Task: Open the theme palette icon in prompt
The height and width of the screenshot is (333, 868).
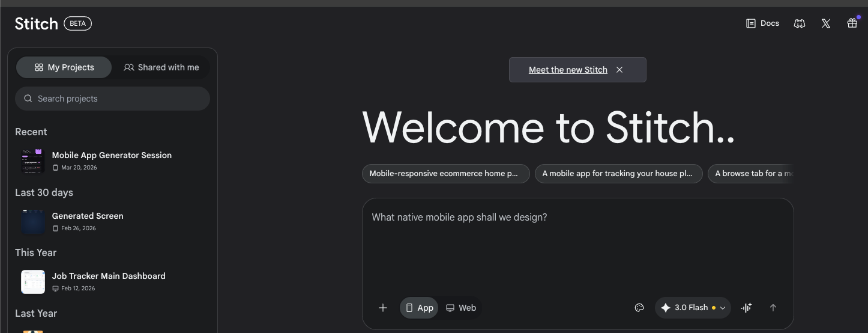Action: (x=639, y=308)
